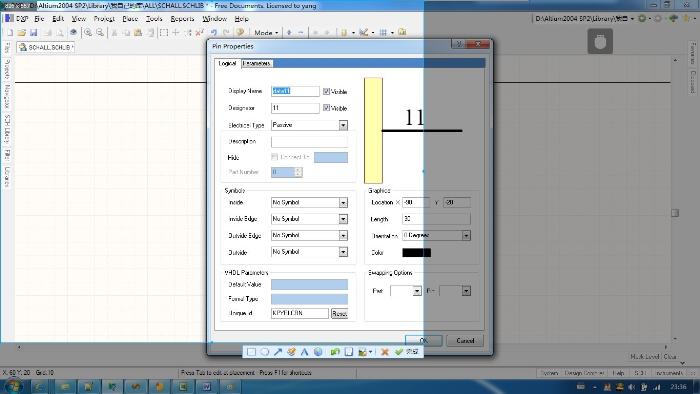Click the save disk icon in toolbar
Screen dimensions: 700x394
[x=33, y=33]
